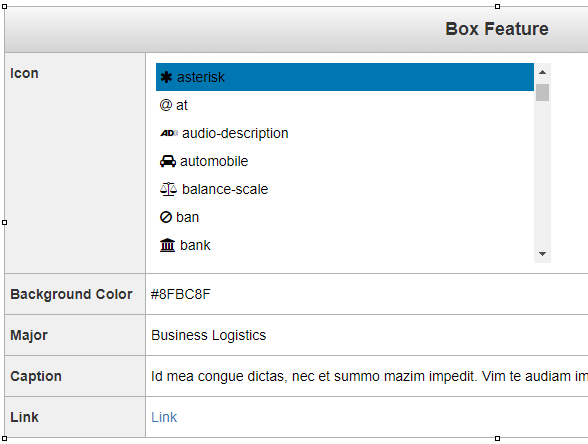Click scroll down arrow in icon list
The image size is (588, 444).
coord(542,254)
